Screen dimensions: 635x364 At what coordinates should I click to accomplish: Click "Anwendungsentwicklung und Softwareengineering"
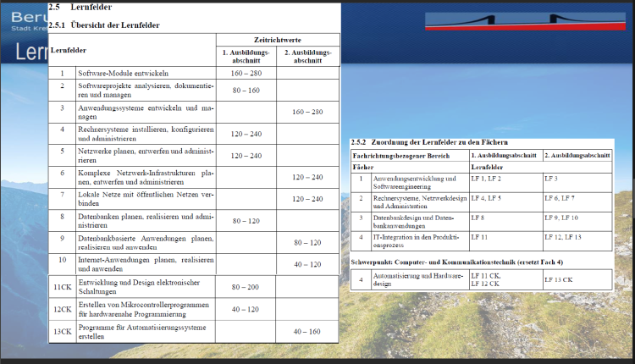point(415,183)
